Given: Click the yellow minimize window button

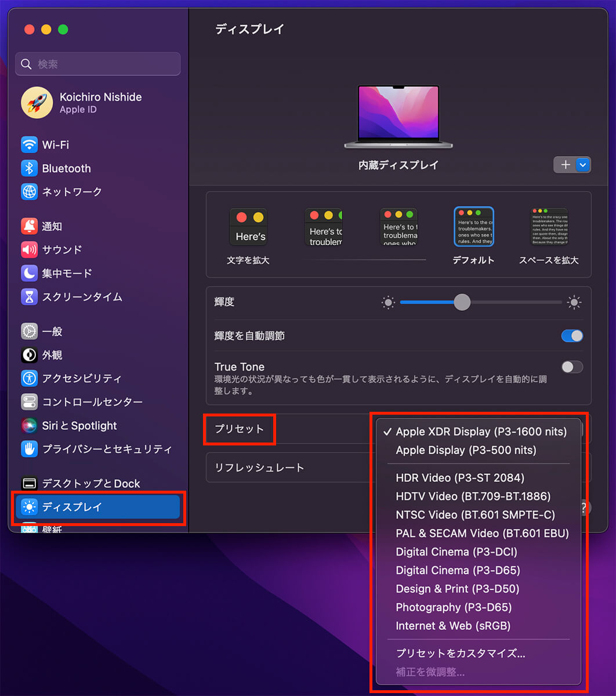Looking at the screenshot, I should [46, 30].
